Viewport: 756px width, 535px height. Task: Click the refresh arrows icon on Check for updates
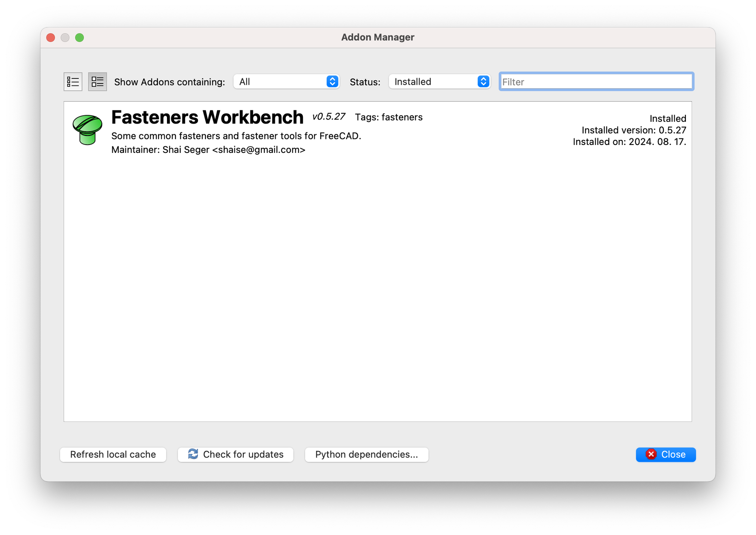pyautogui.click(x=193, y=454)
